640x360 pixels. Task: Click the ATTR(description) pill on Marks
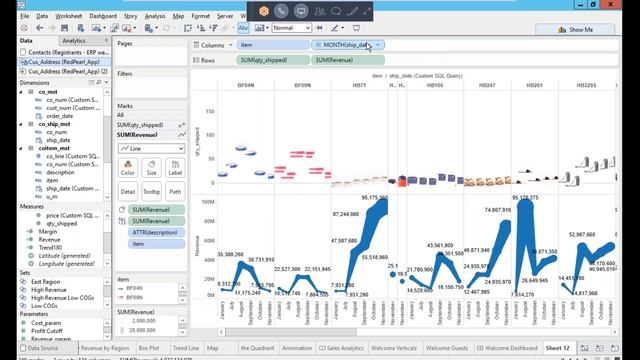[157, 232]
